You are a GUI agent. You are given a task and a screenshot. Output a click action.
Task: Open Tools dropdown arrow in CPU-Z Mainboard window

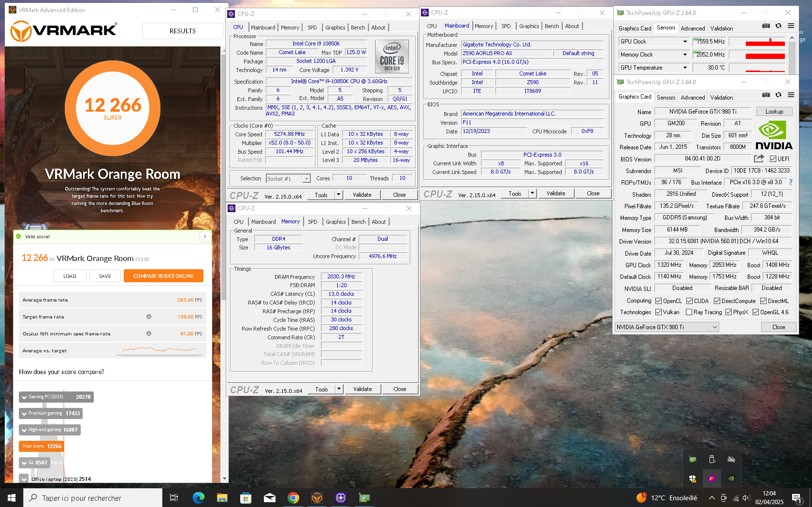[x=533, y=193]
